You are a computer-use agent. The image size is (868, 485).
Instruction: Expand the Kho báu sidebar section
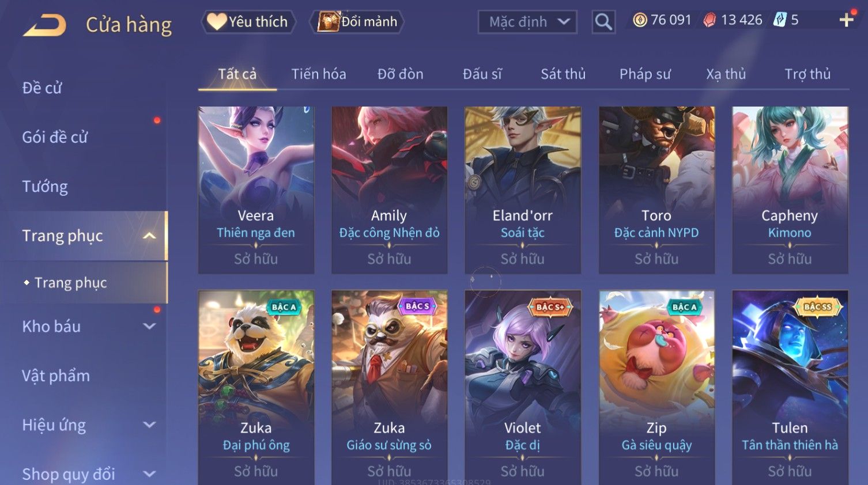(x=149, y=326)
